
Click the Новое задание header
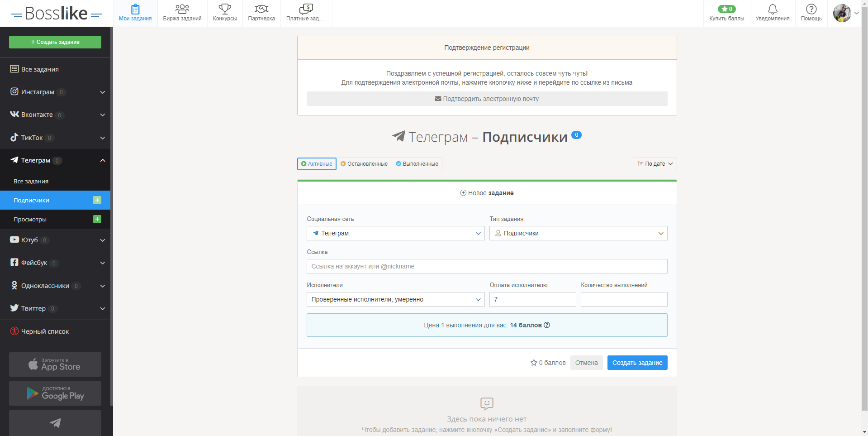coord(487,193)
